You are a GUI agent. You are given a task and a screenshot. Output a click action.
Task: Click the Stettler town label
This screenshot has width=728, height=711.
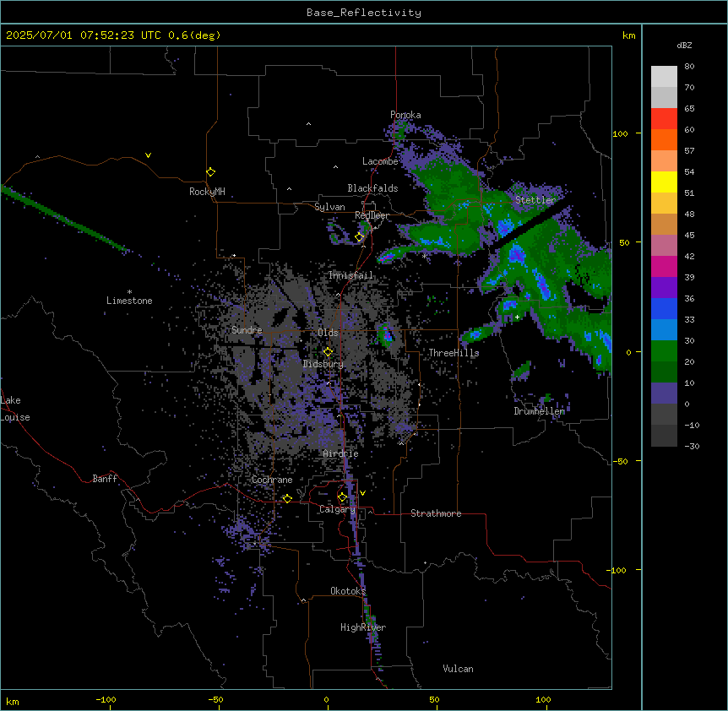pyautogui.click(x=535, y=200)
